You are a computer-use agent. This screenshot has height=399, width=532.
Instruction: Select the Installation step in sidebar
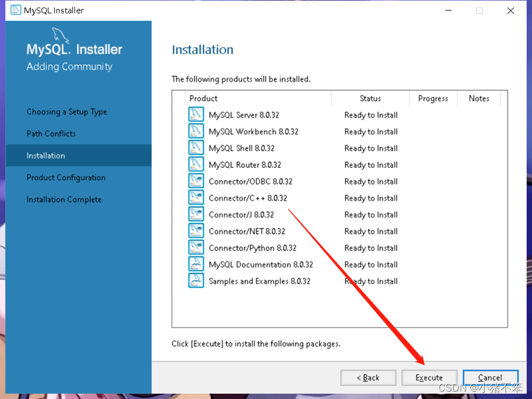point(79,156)
